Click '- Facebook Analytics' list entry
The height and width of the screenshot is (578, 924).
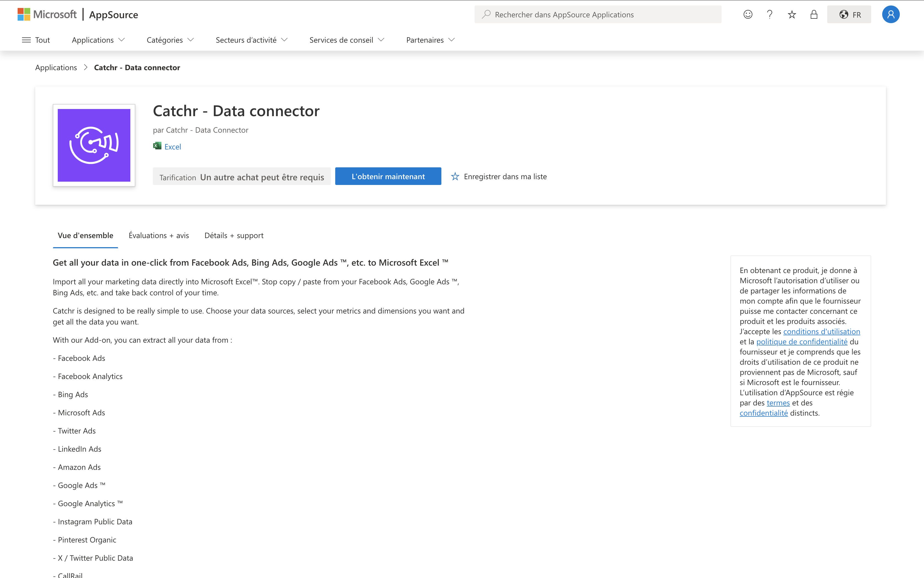pyautogui.click(x=88, y=376)
